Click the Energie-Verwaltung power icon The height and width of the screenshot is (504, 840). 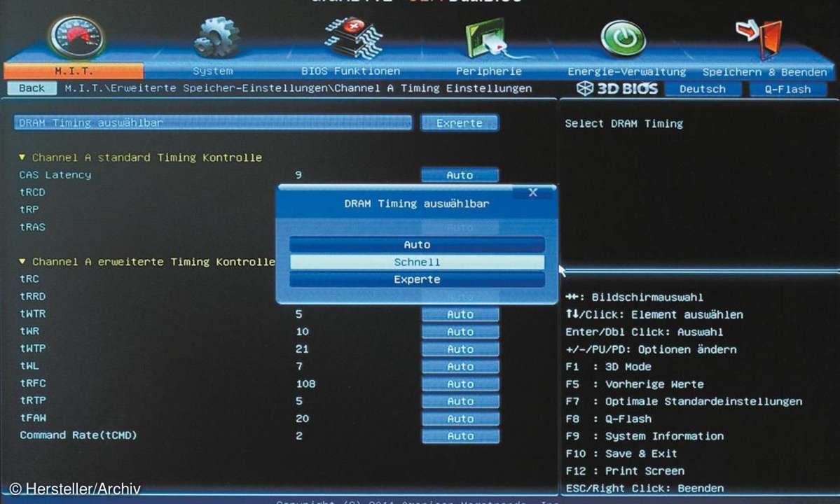tap(623, 38)
